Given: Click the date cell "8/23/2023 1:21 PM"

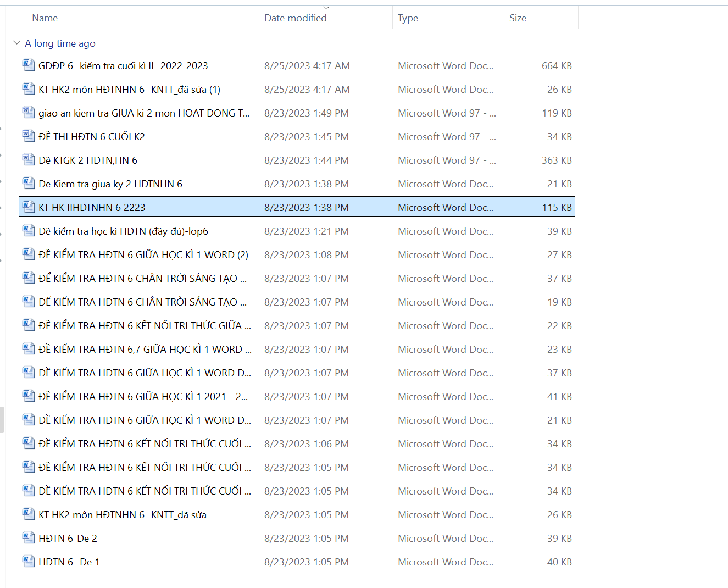Looking at the screenshot, I should (x=307, y=231).
